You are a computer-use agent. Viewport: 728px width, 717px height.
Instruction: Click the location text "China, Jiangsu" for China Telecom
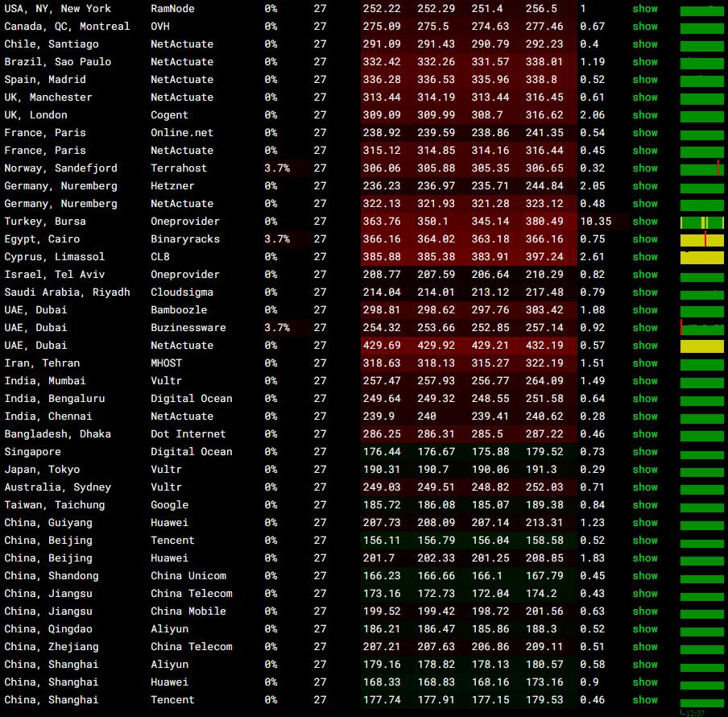click(x=48, y=594)
